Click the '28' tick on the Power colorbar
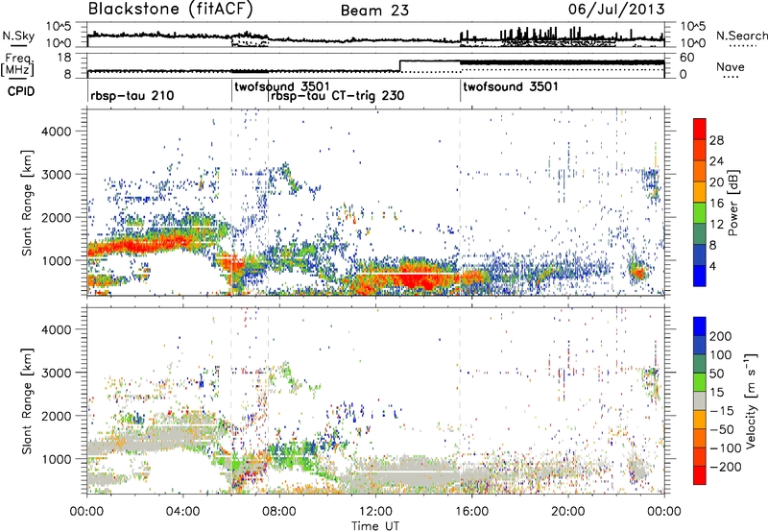768x532 pixels. (x=716, y=140)
